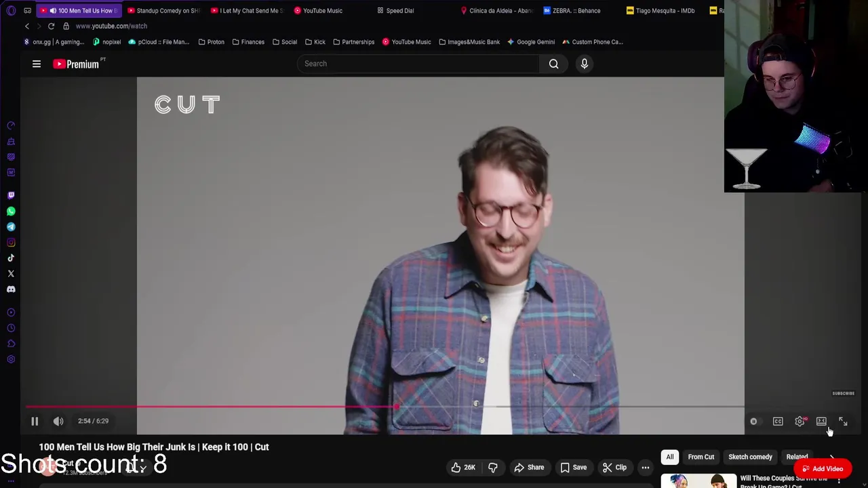The height and width of the screenshot is (488, 868).
Task: Share this video
Action: [529, 467]
